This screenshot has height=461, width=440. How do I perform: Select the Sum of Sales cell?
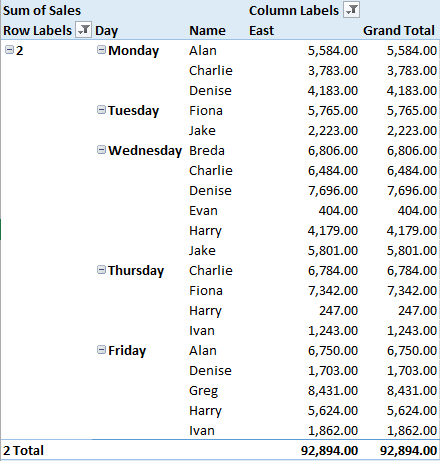coord(42,11)
